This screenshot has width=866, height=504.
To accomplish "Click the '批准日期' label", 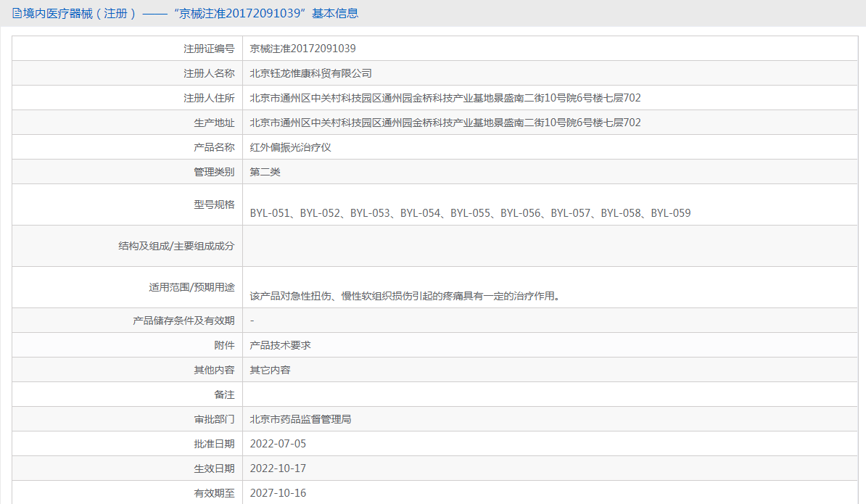I will click(214, 444).
